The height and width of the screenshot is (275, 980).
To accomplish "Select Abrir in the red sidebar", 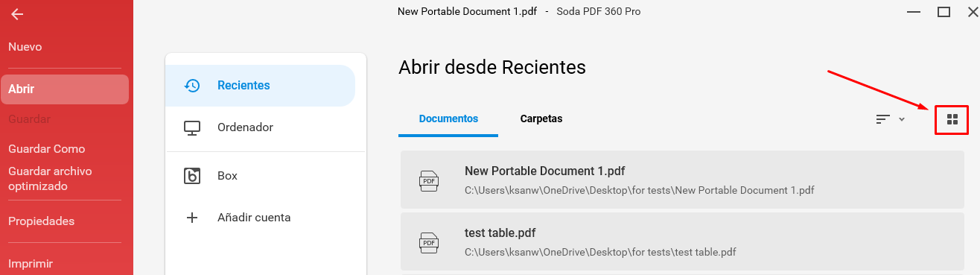I will [x=65, y=89].
